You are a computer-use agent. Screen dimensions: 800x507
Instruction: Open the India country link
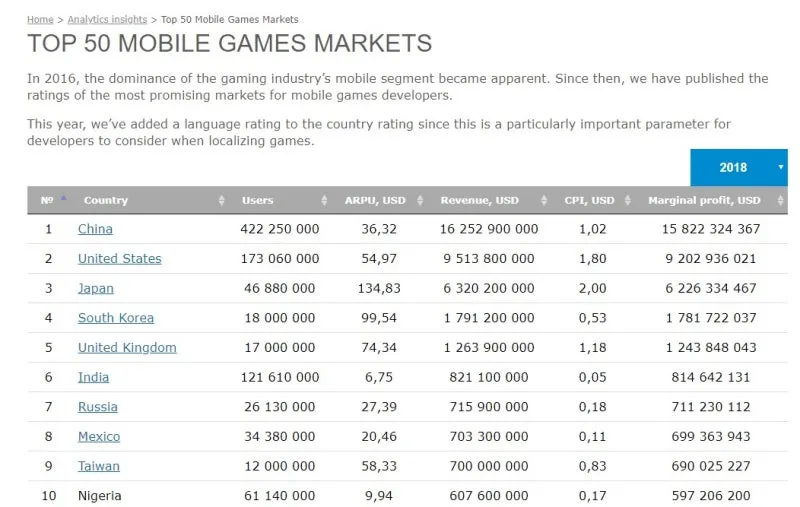coord(93,377)
